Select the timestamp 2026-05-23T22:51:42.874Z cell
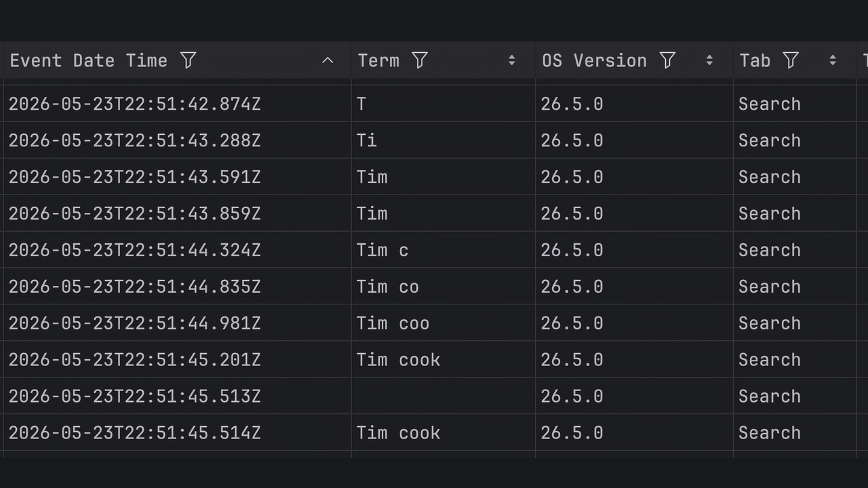Image resolution: width=868 pixels, height=488 pixels. [x=177, y=104]
